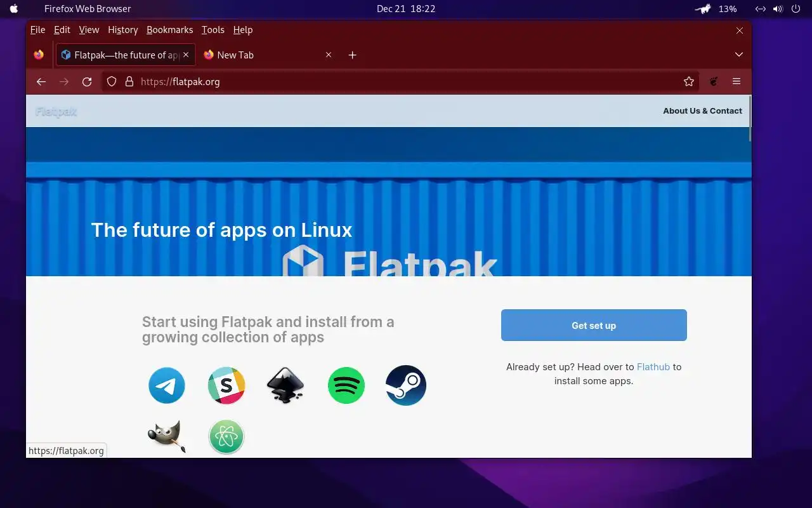Open the network status icon
Viewport: 812px width, 508px height.
click(761, 9)
